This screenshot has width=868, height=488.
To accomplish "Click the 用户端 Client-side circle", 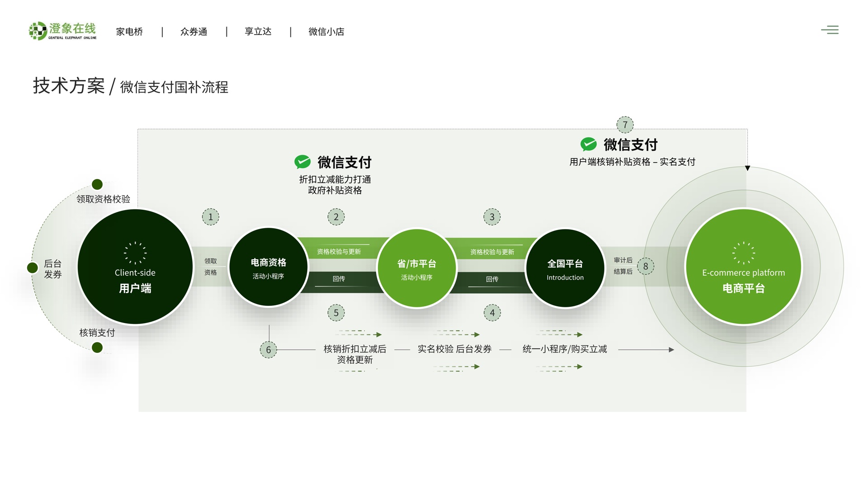I will 135,267.
